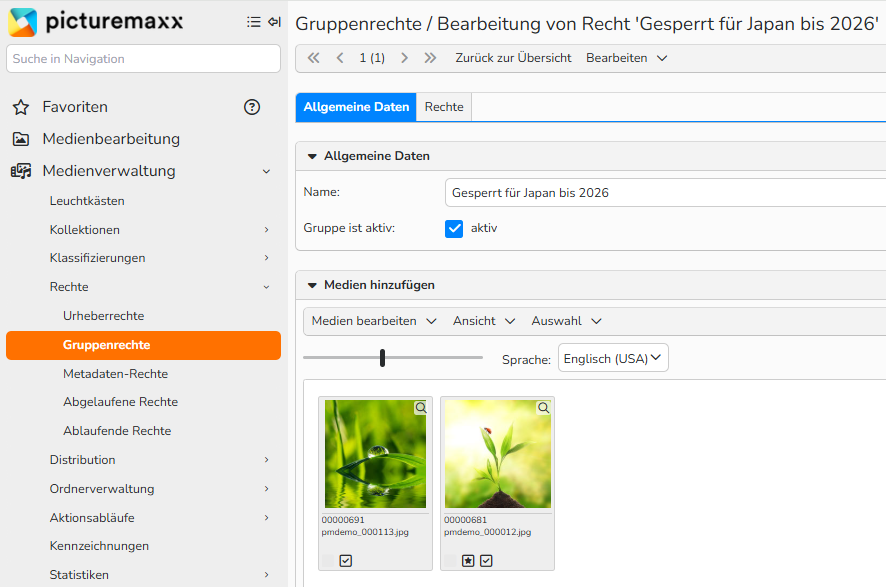The image size is (886, 587).
Task: Expand the Aktionsabläufe submenu
Action: (266, 518)
